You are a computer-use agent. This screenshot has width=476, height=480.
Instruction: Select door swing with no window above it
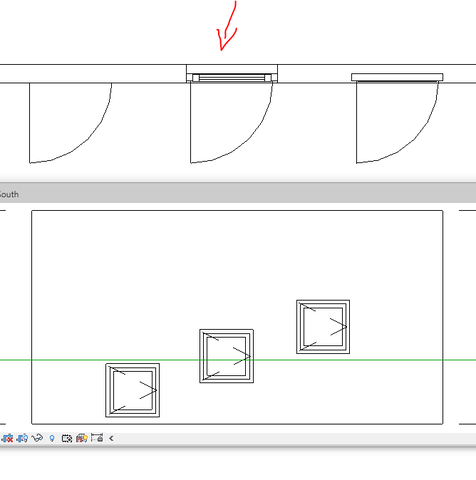coord(70,123)
